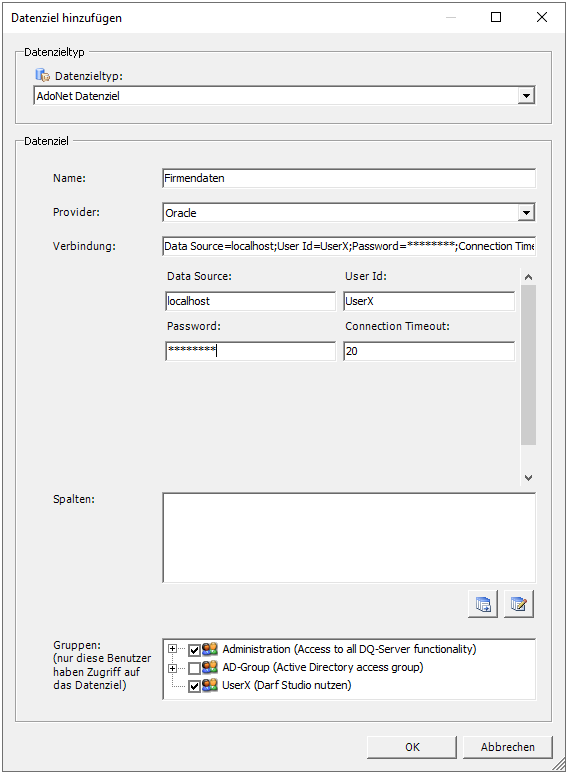This screenshot has height=775, width=569.
Task: Click the Datenzieltyp database icon
Action: coord(43,76)
